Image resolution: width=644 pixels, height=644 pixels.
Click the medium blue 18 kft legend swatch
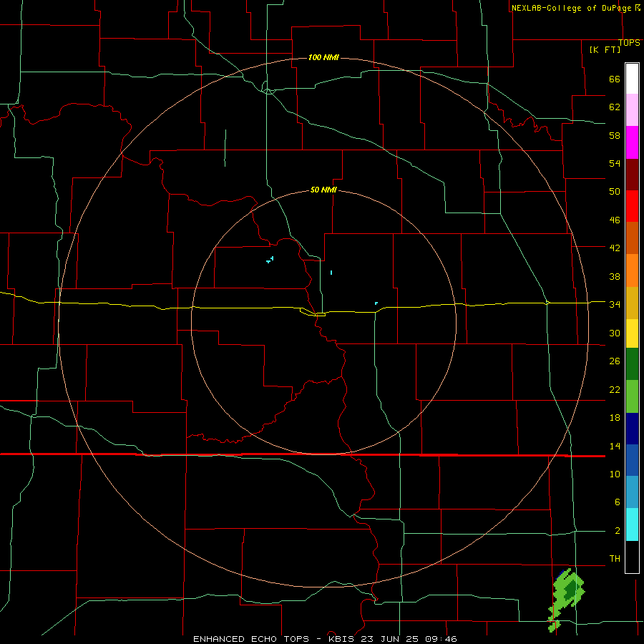click(632, 461)
